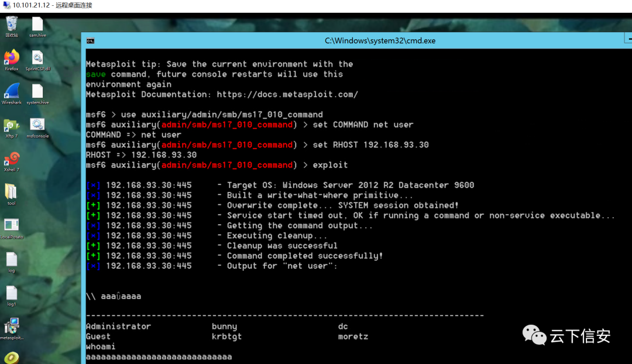Click the 'krbtgt' user entry
This screenshot has height=364, width=632.
(x=227, y=336)
